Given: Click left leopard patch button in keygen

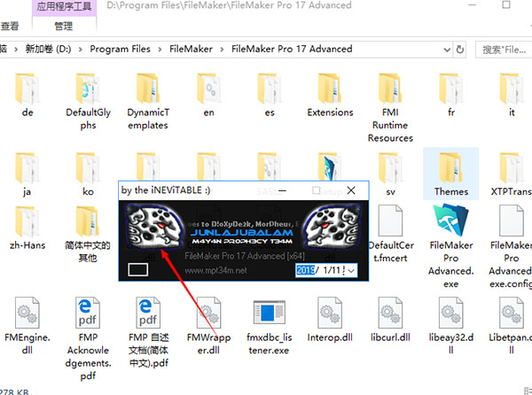Looking at the screenshot, I should tap(153, 227).
